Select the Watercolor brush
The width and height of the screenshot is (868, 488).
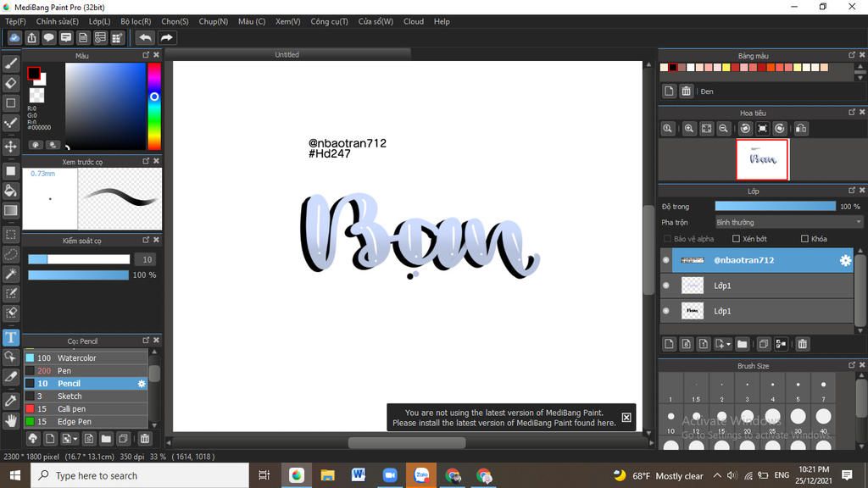86,358
